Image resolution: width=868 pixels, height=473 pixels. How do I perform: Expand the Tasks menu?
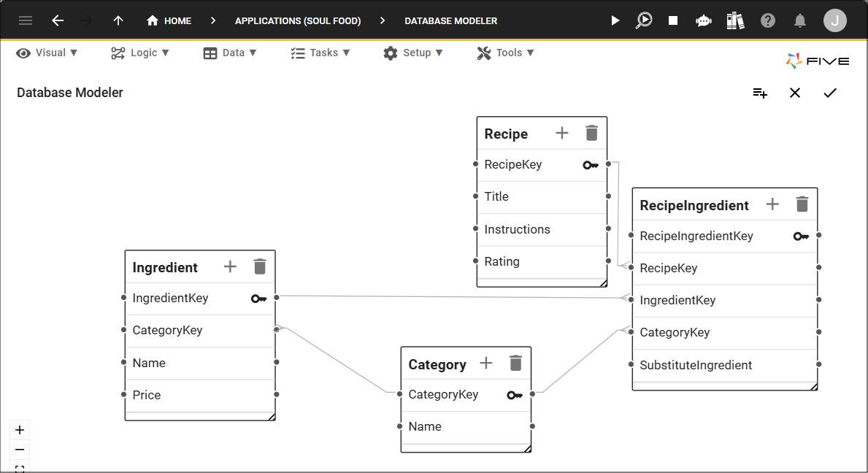320,53
